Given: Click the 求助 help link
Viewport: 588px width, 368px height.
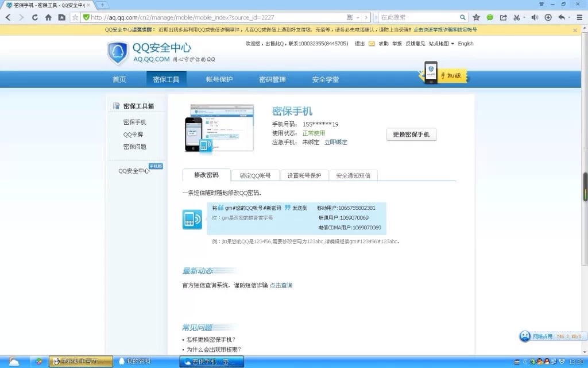Looking at the screenshot, I should (384, 44).
